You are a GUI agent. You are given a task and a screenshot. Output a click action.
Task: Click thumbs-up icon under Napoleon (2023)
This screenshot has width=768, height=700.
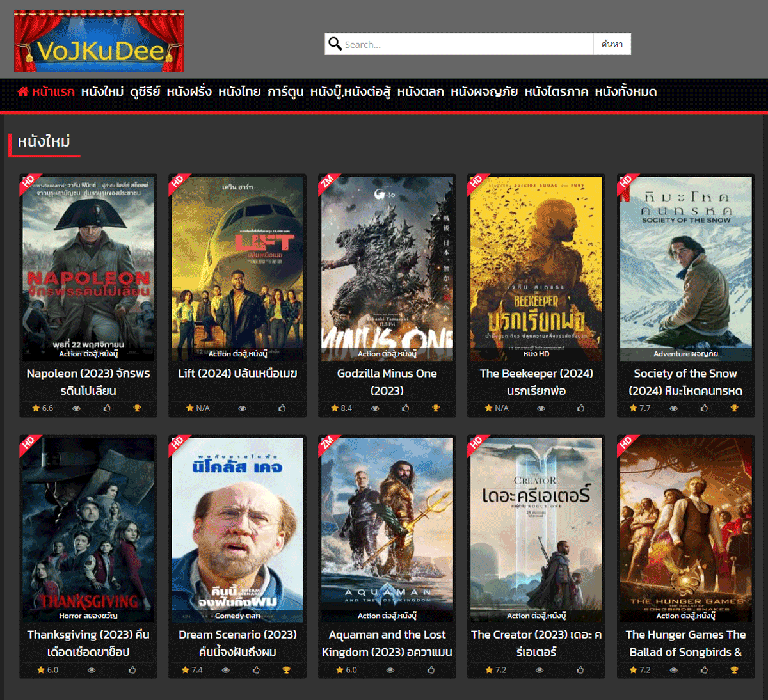pos(107,408)
